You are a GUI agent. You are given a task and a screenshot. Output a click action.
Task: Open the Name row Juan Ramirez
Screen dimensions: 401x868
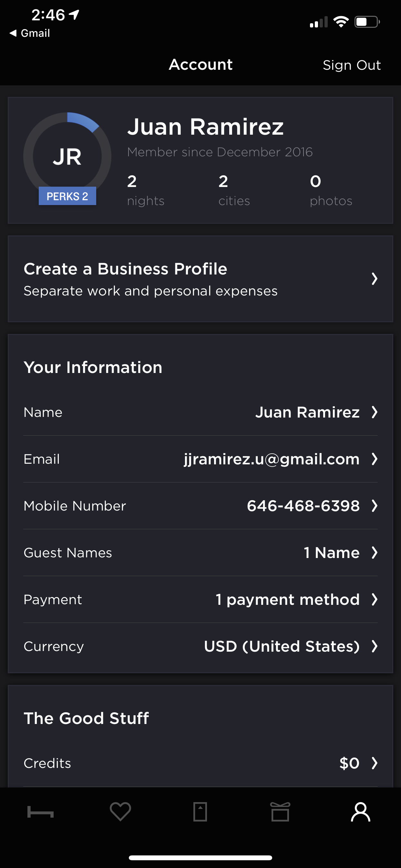(200, 412)
